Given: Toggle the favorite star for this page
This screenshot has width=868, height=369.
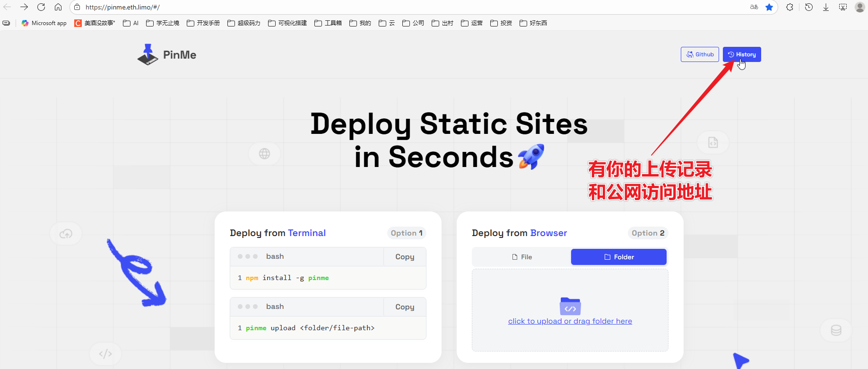Looking at the screenshot, I should pos(769,7).
